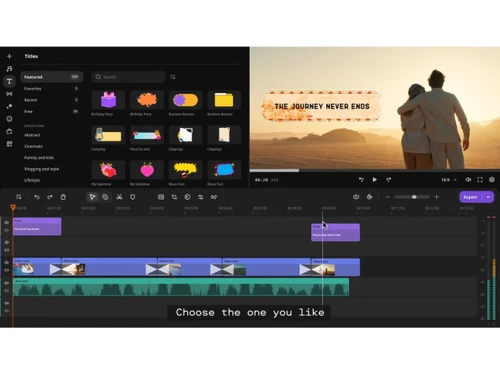Delete selected clip with trash icon
The image size is (500, 375).
pyautogui.click(x=63, y=197)
